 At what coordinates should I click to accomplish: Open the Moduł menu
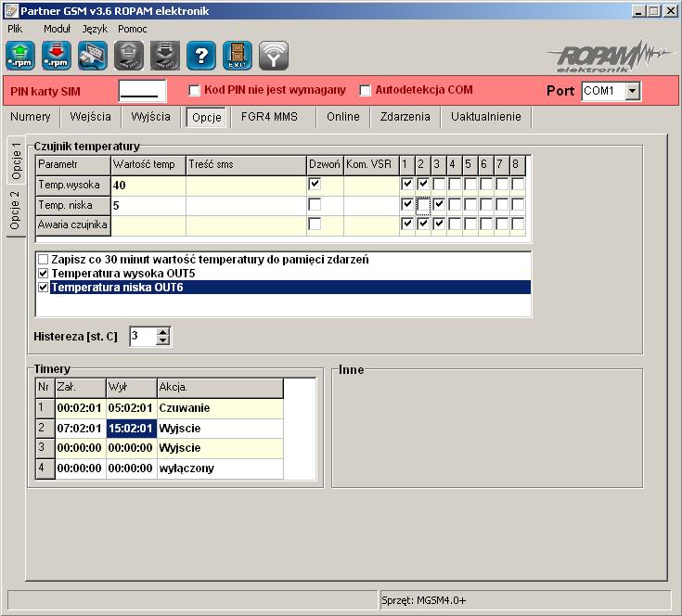pyautogui.click(x=57, y=29)
